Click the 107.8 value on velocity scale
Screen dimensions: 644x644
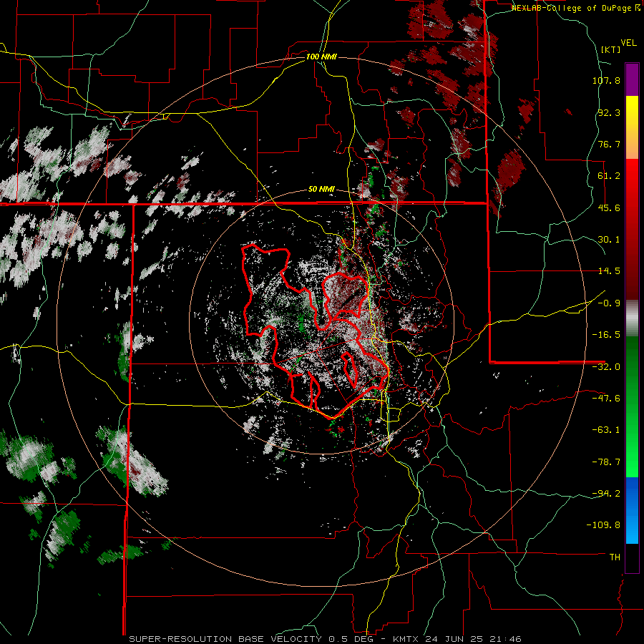[606, 80]
